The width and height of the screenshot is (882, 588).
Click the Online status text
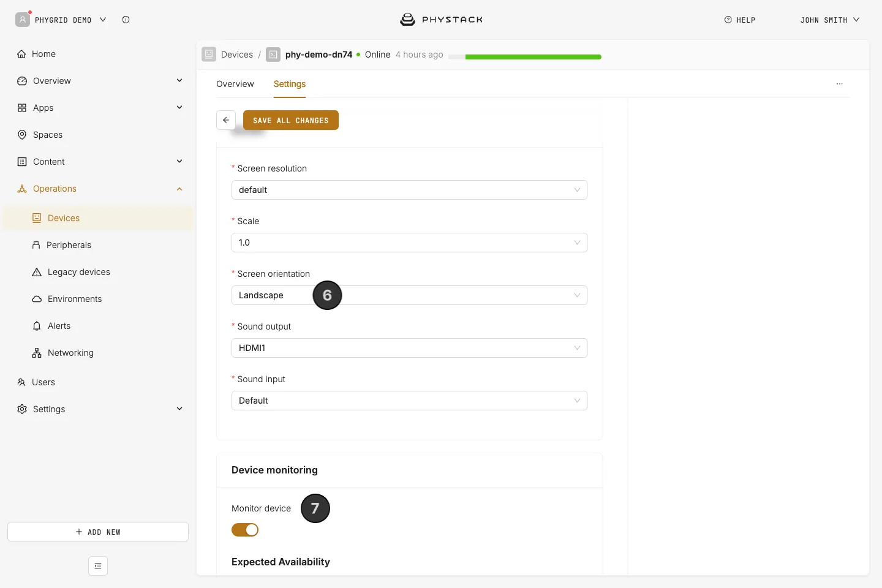378,55
